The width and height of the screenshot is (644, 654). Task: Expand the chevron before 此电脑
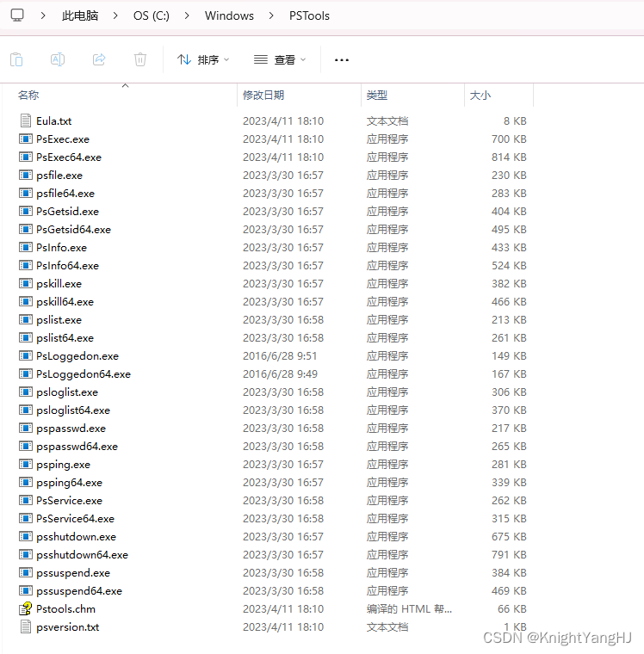43,15
